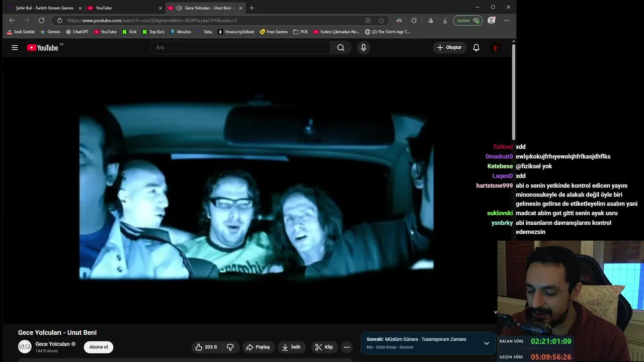Dislike the Gece Yolcuları video
The image size is (644, 362).
[x=230, y=347]
